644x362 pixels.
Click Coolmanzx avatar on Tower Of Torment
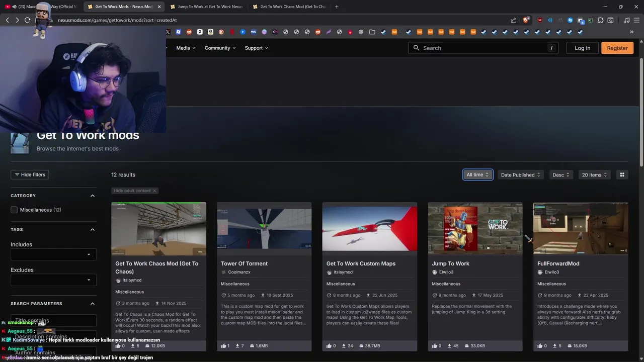click(224, 272)
